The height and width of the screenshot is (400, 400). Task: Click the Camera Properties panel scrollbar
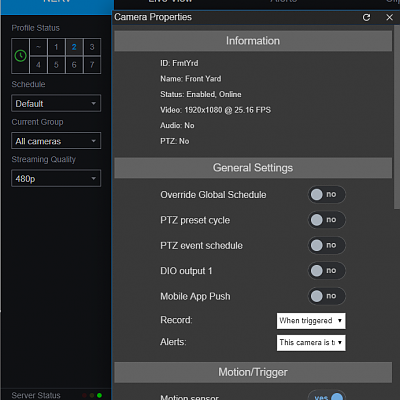(x=397, y=117)
